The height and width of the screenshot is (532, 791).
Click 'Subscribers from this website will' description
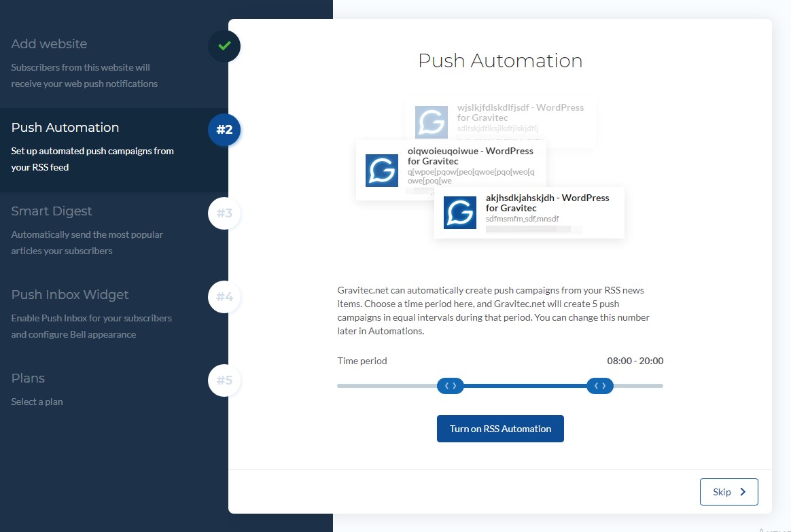(84, 75)
